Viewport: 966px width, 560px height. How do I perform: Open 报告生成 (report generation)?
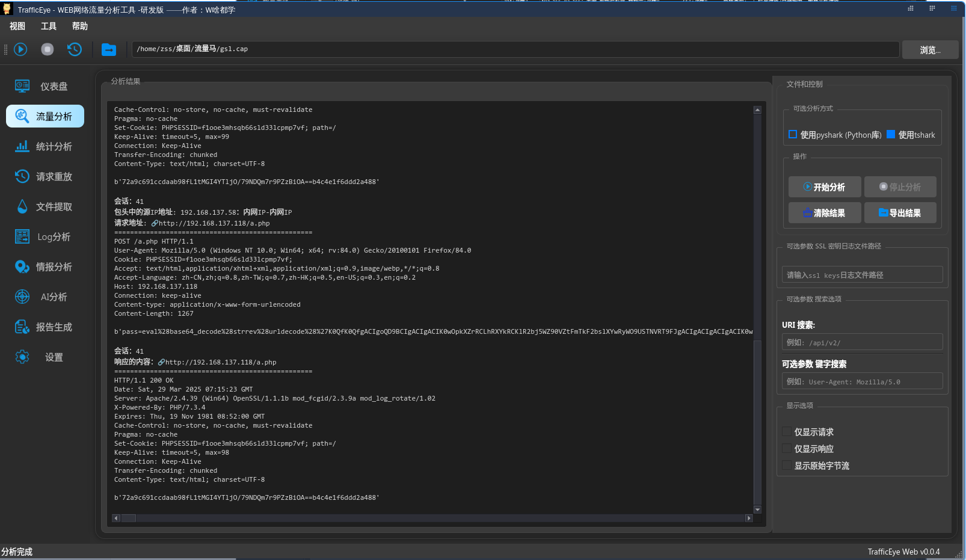pos(45,327)
